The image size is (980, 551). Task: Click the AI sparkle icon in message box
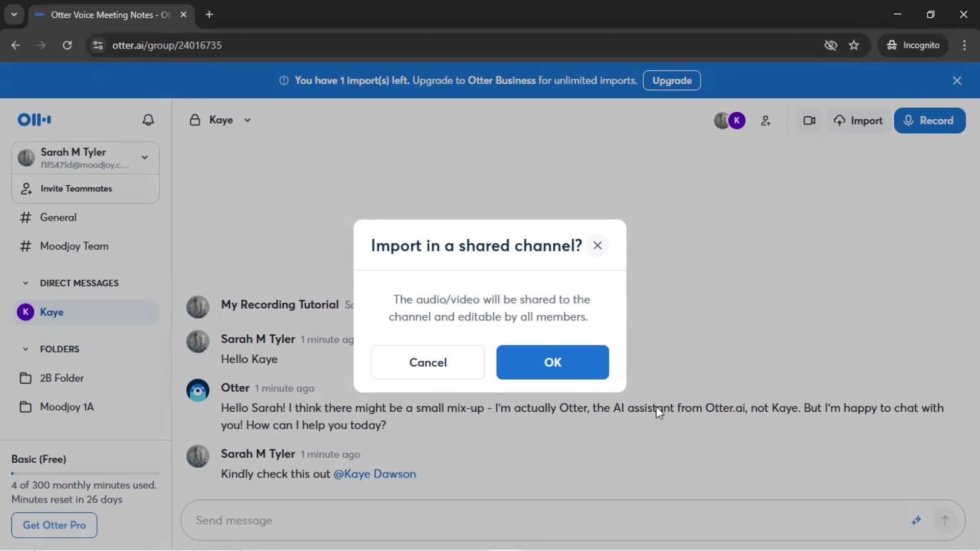[916, 520]
